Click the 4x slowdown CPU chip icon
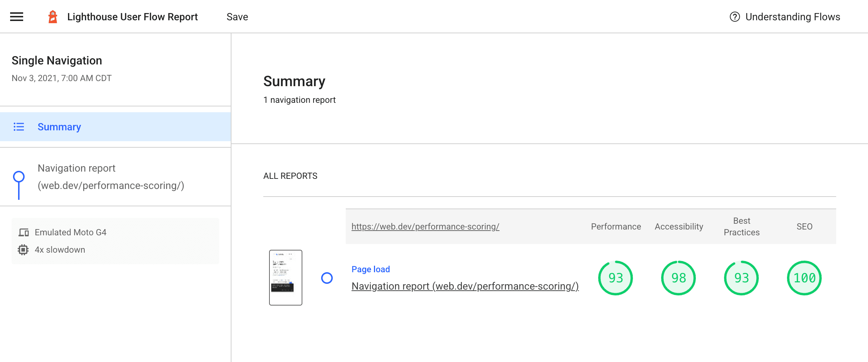Viewport: 868px width, 362px height. pyautogui.click(x=24, y=249)
